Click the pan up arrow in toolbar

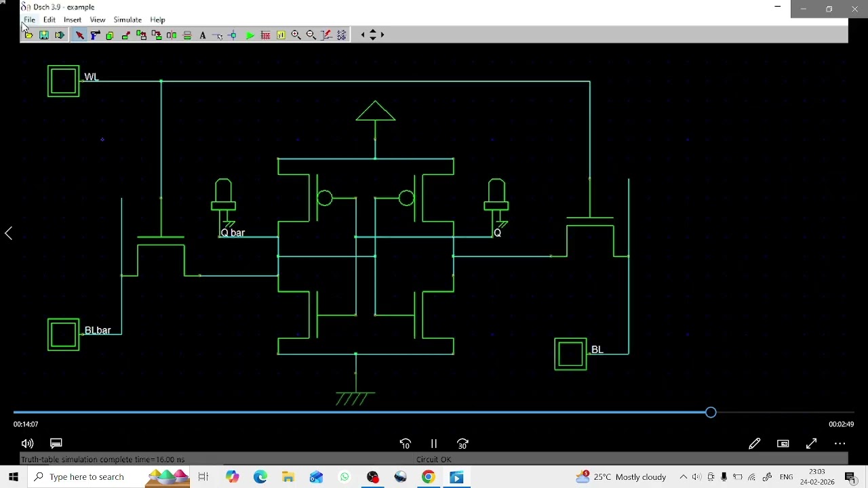(372, 31)
